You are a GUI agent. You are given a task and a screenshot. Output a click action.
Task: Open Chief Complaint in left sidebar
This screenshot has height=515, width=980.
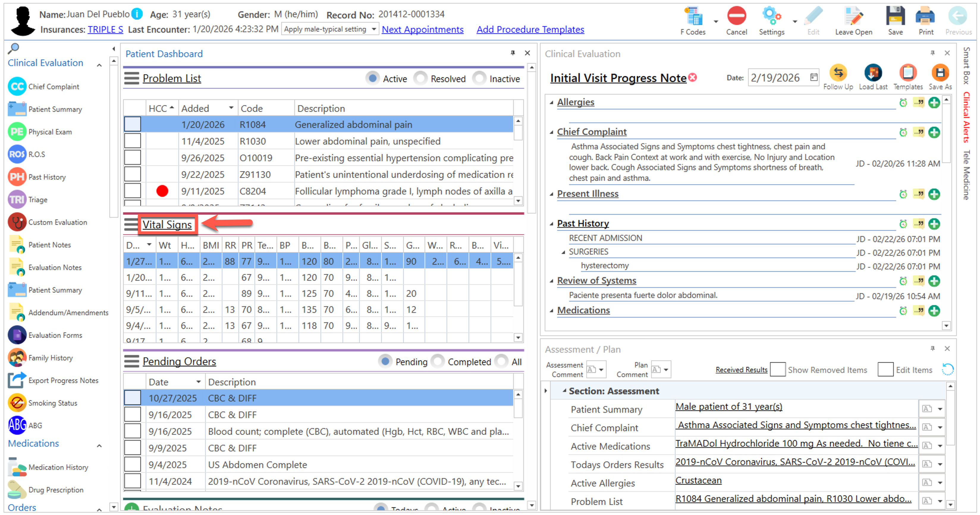point(53,87)
